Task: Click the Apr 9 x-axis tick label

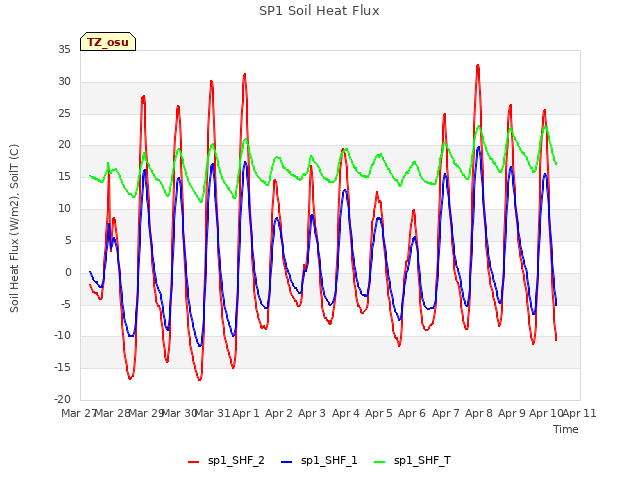Action: (512, 413)
